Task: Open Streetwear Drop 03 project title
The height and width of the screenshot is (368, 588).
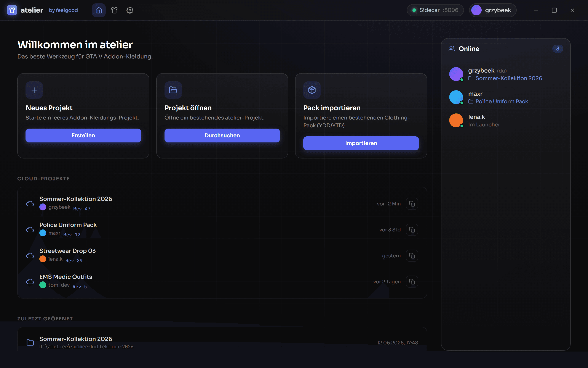Action: (x=67, y=251)
